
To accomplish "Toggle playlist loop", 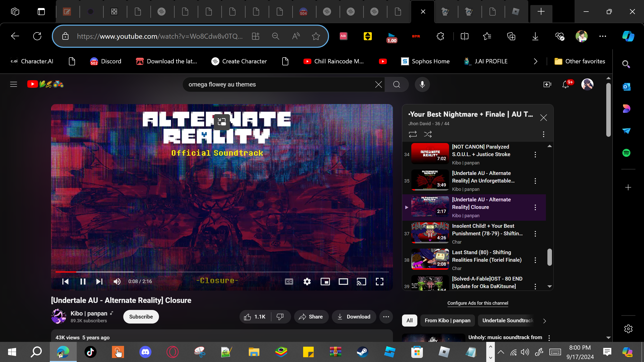I will [x=413, y=134].
